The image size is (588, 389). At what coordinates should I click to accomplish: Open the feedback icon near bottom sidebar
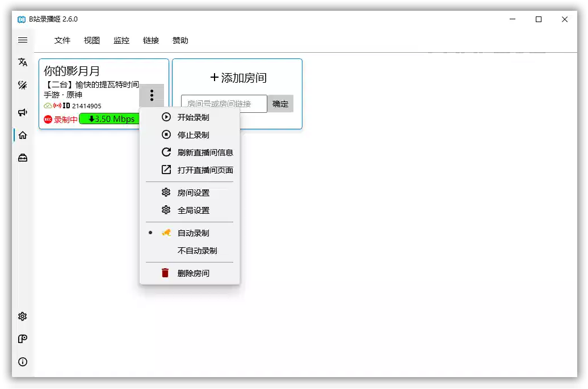point(23,339)
